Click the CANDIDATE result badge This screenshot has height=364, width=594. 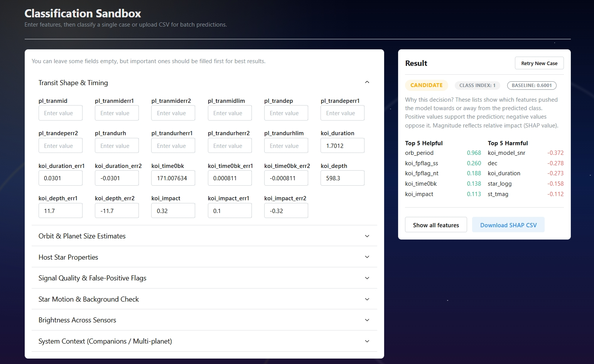(426, 85)
